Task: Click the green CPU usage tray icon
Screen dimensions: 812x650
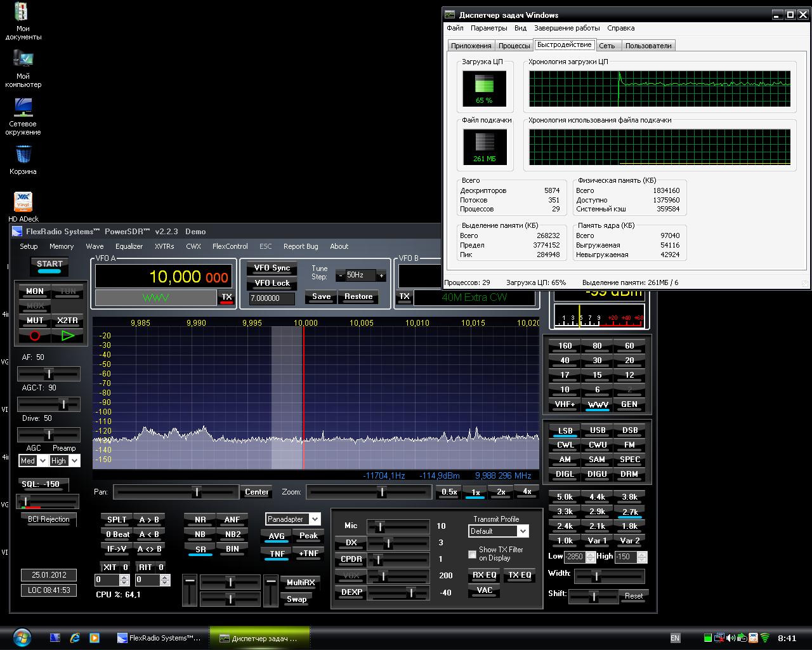Action: (708, 638)
